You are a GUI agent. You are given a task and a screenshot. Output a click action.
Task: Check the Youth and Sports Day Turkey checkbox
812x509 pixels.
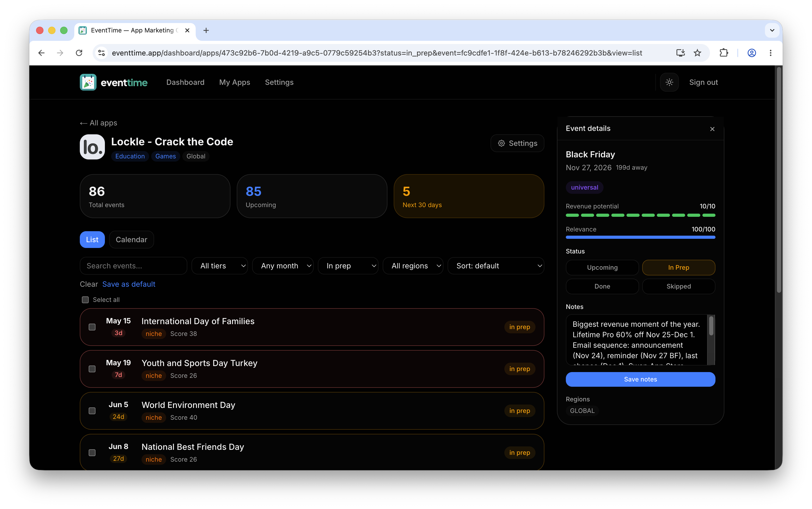[92, 369]
